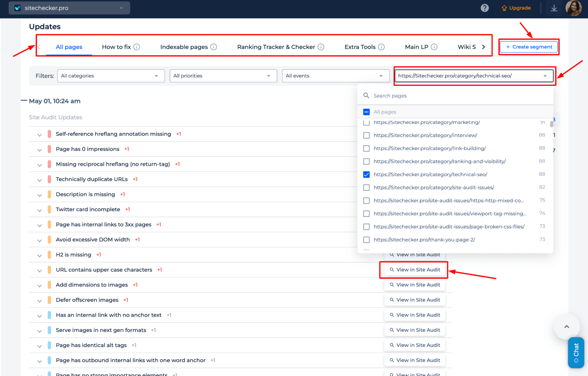This screenshot has height=376, width=588.
Task: View Defer offscreen images in Site Audit
Action: (415, 300)
